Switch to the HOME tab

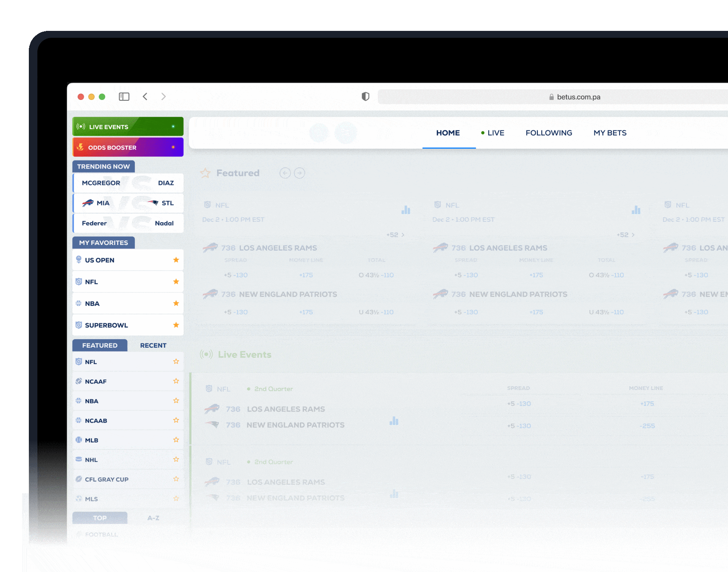pos(448,133)
